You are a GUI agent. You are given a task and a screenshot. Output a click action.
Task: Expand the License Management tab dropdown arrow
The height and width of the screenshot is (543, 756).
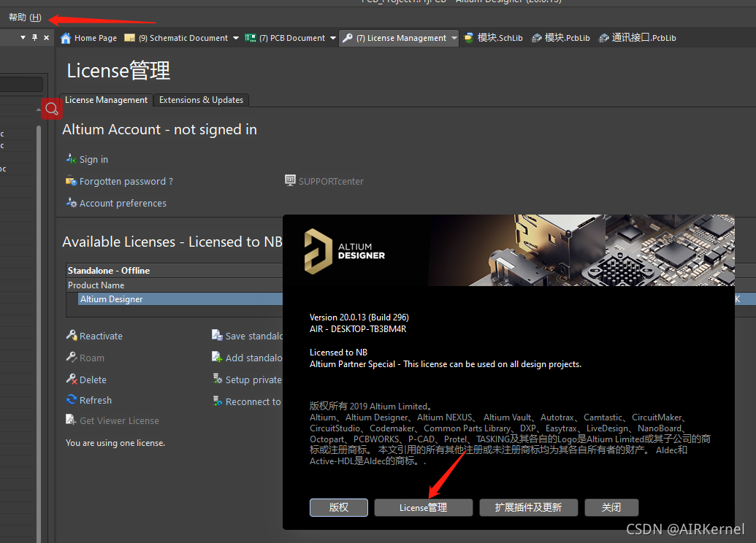(454, 38)
